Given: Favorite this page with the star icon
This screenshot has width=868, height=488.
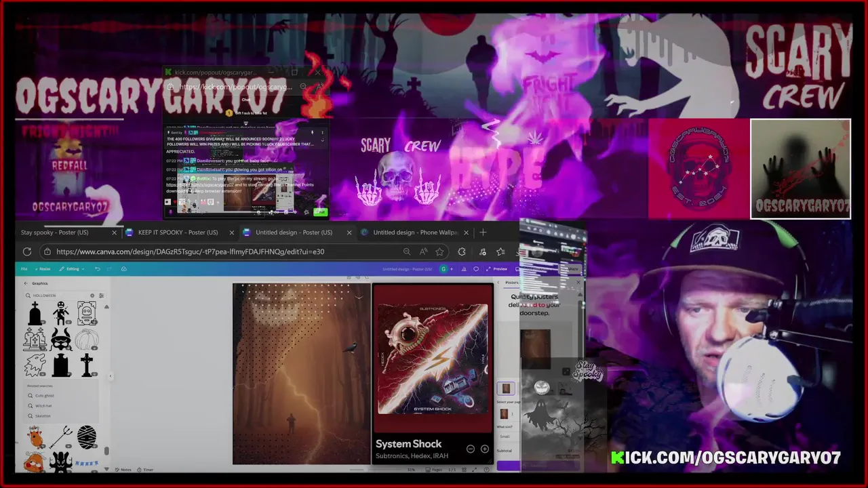Looking at the screenshot, I should [x=439, y=251].
